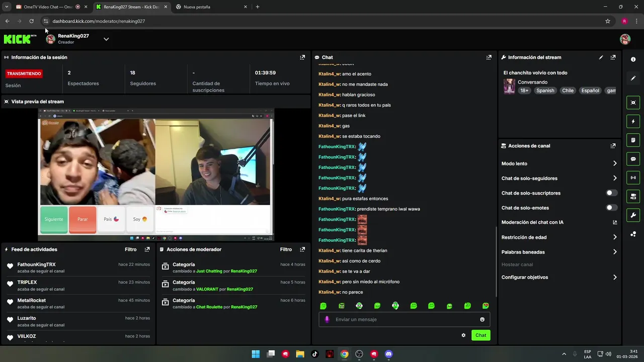This screenshot has height=362, width=644.
Task: Open a new browser tab
Action: pyautogui.click(x=258, y=7)
